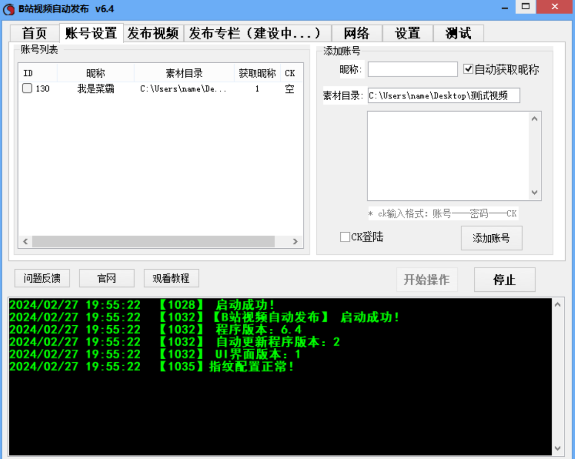Click the 问题反馈 button
This screenshot has height=459, width=575.
click(x=42, y=278)
